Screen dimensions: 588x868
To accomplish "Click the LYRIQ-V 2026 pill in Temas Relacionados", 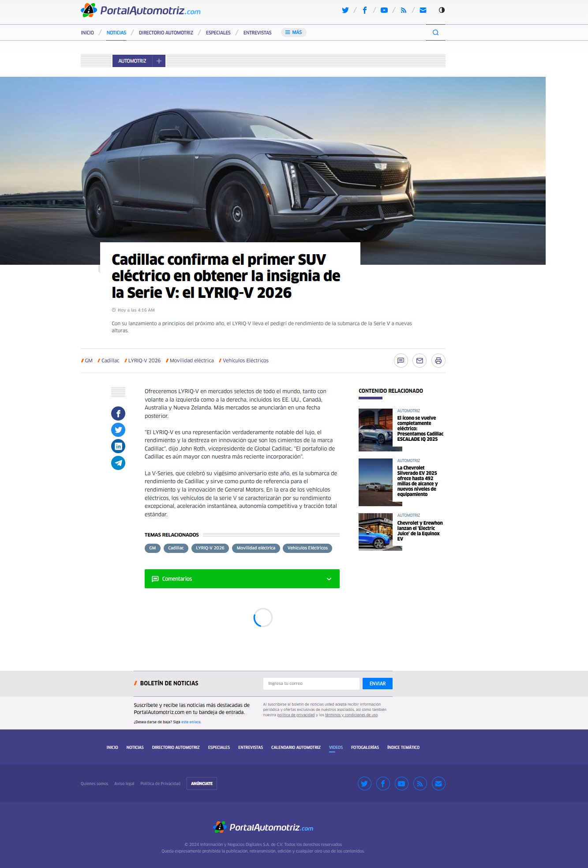I will pos(210,548).
